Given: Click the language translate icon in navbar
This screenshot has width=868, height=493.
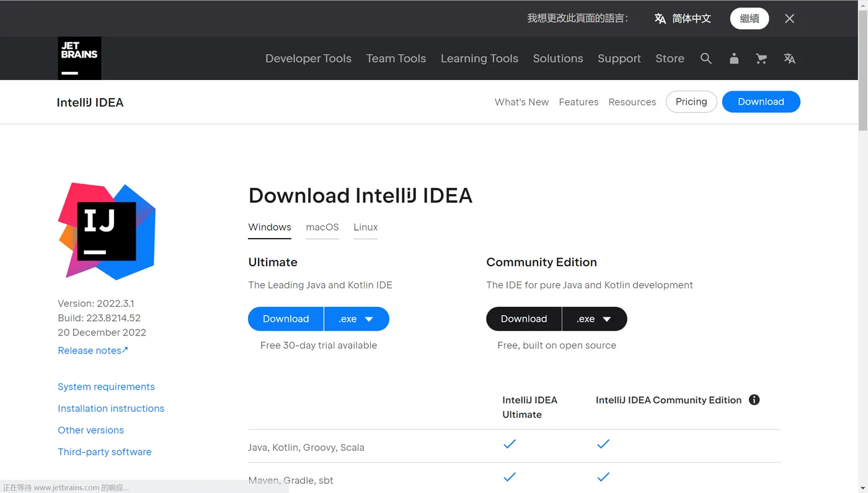Looking at the screenshot, I should pos(789,58).
